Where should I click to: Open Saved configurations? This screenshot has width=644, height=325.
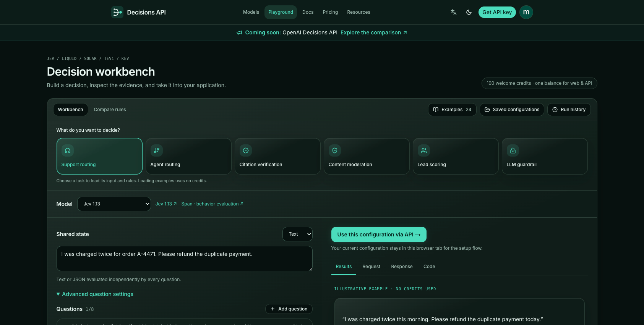(512, 110)
